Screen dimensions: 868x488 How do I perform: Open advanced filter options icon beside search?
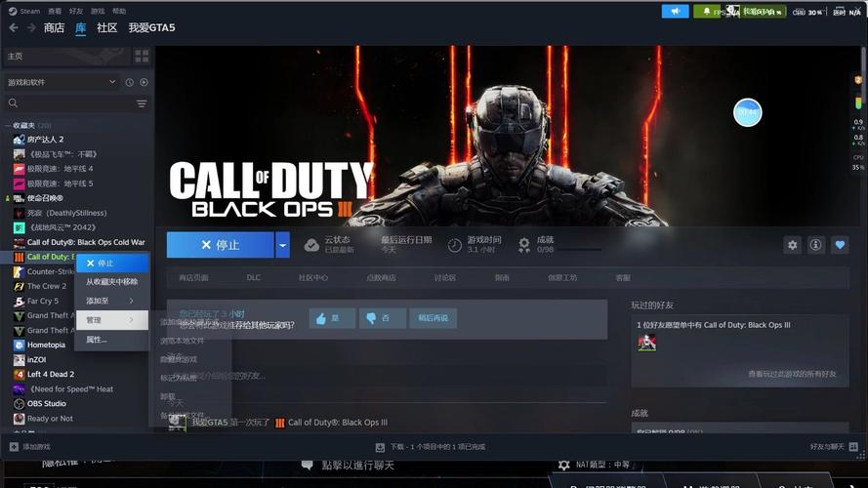point(142,103)
